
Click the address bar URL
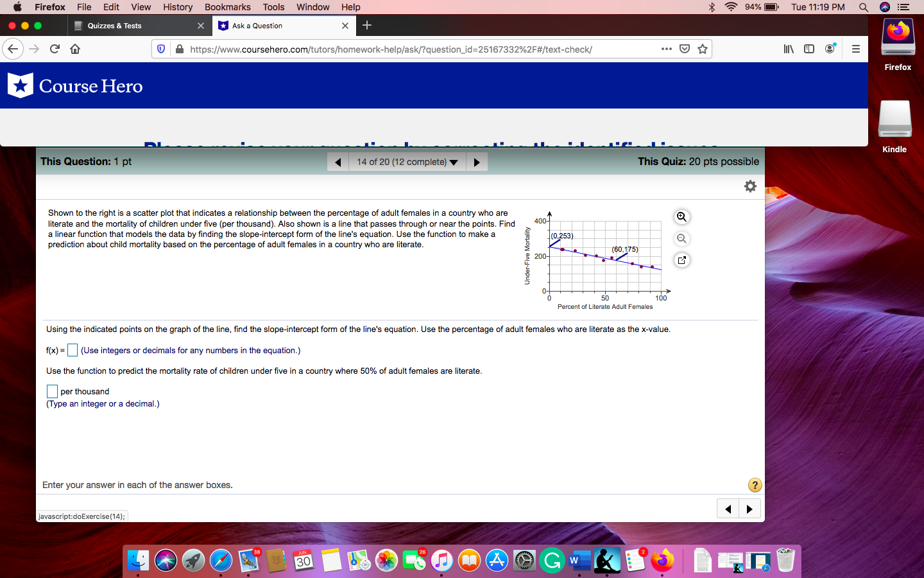point(391,49)
